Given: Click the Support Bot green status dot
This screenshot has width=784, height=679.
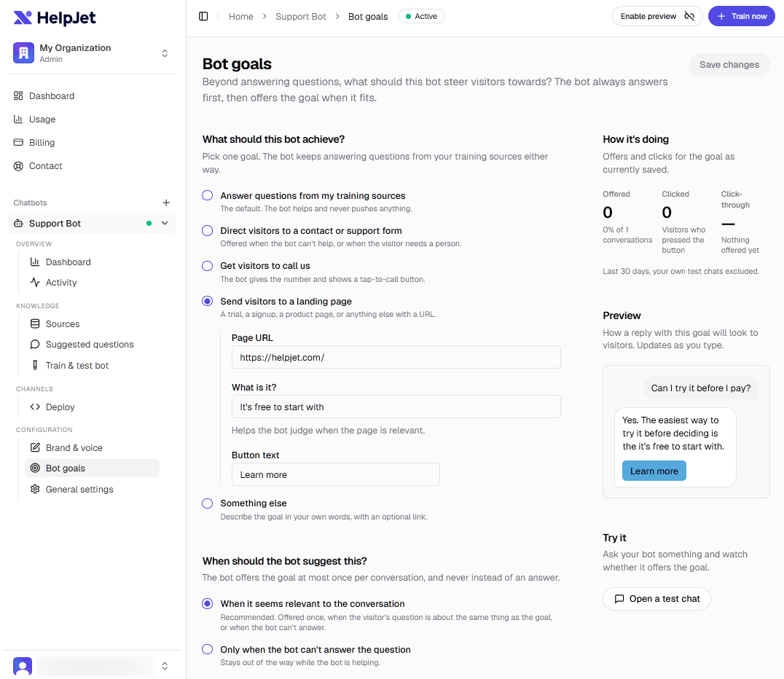Looking at the screenshot, I should click(x=149, y=224).
